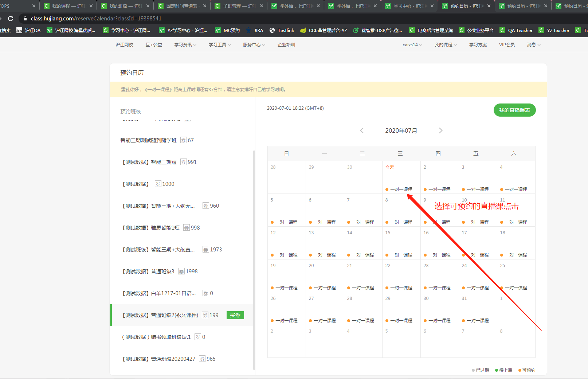The image size is (588, 379).
Task: Close the 固定时间查询表 browser tab
Action: [x=205, y=6]
